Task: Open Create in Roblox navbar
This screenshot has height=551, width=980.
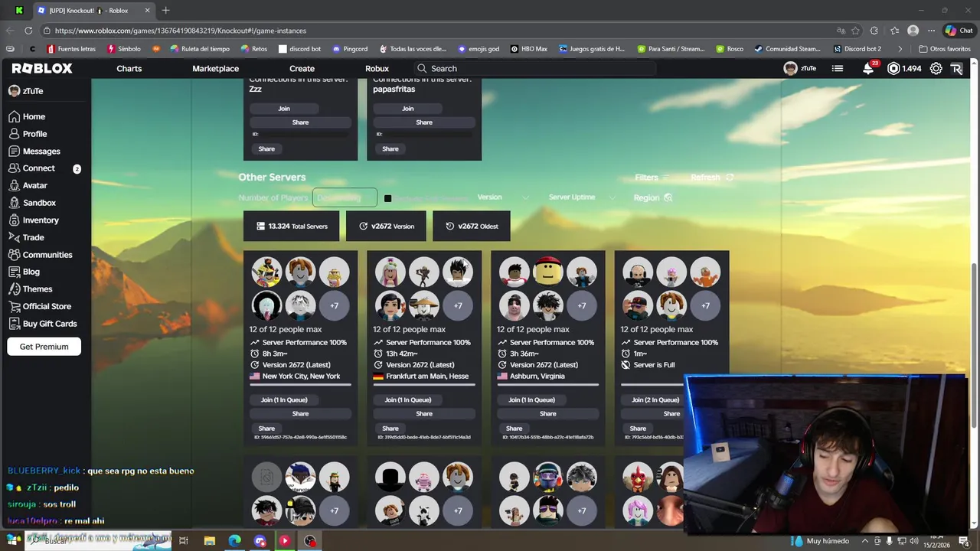Action: point(302,68)
